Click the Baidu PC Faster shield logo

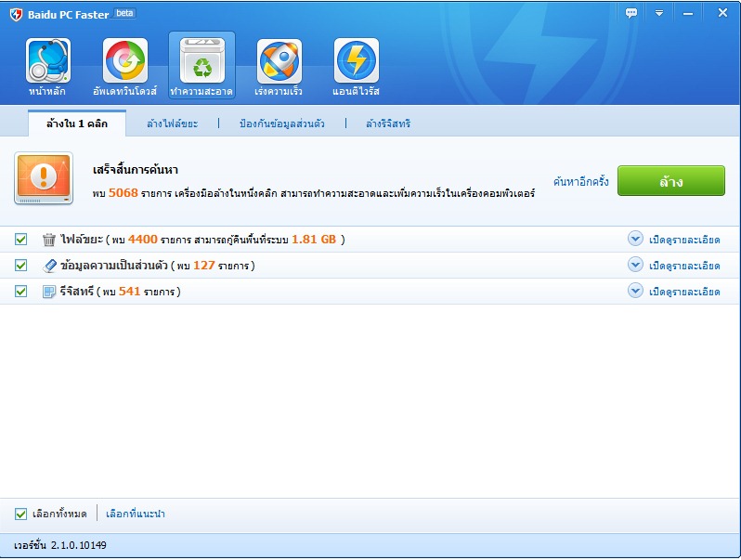pyautogui.click(x=16, y=14)
